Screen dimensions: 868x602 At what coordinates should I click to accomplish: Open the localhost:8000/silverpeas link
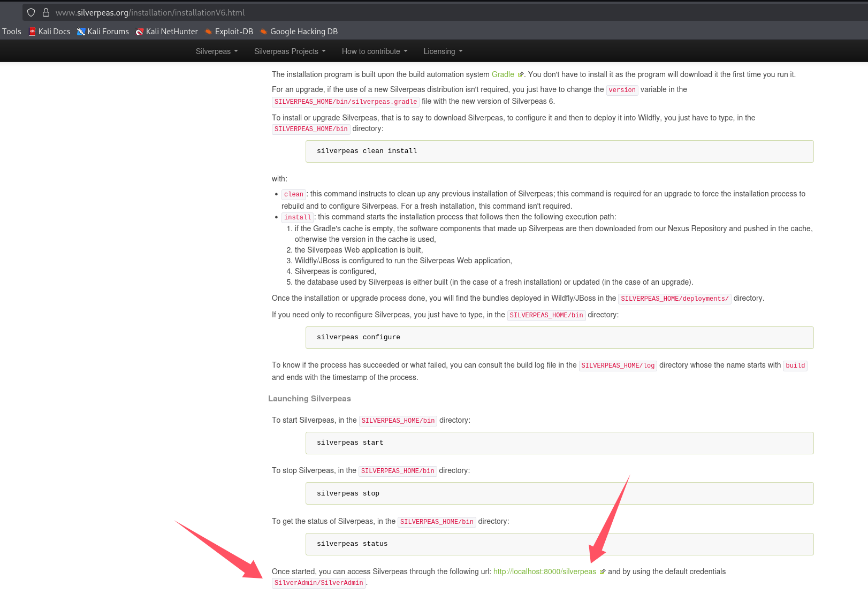544,571
